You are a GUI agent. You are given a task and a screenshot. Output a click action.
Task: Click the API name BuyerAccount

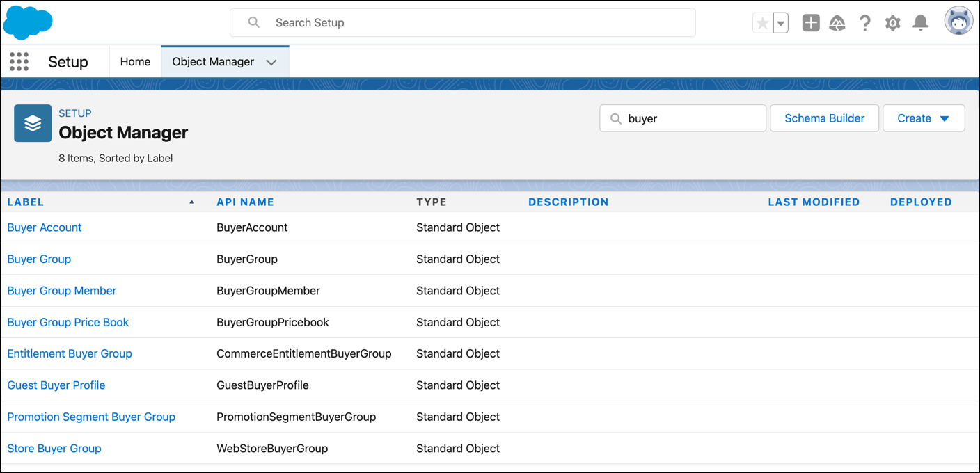[252, 227]
